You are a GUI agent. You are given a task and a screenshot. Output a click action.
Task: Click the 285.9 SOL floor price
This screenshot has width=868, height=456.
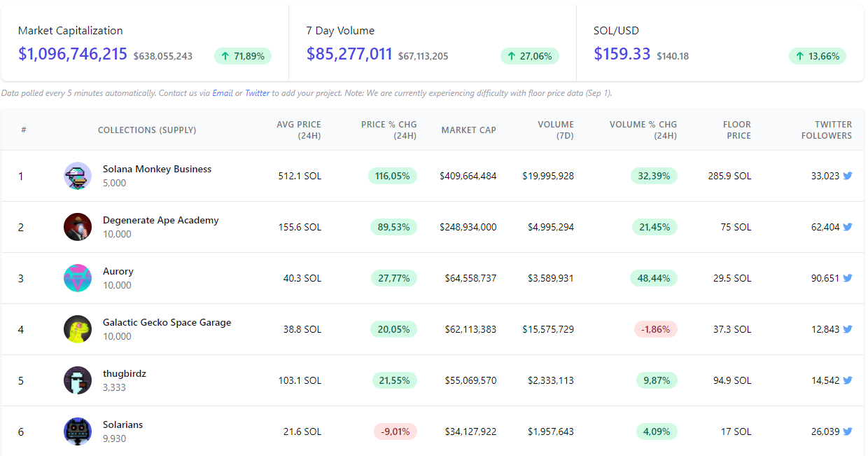click(729, 176)
